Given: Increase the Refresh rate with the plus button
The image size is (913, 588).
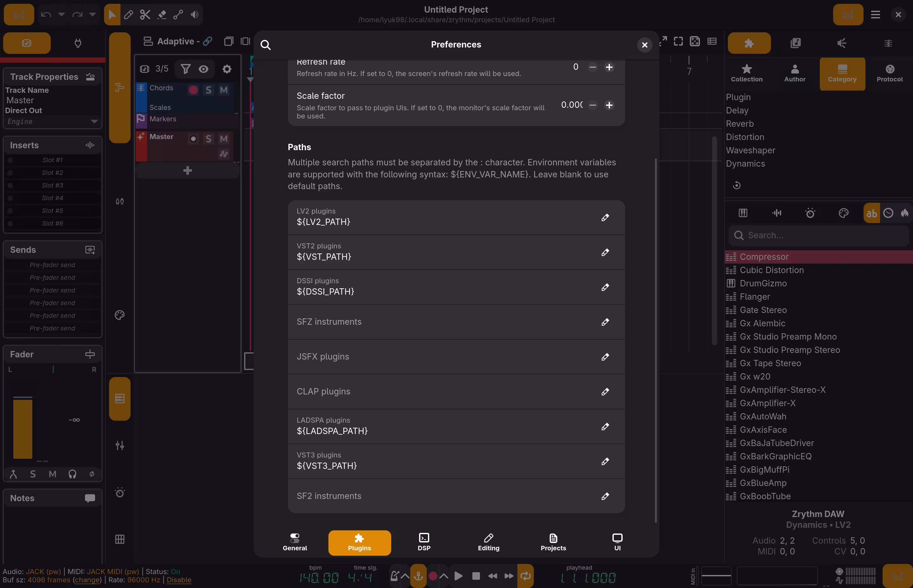Looking at the screenshot, I should coord(609,67).
